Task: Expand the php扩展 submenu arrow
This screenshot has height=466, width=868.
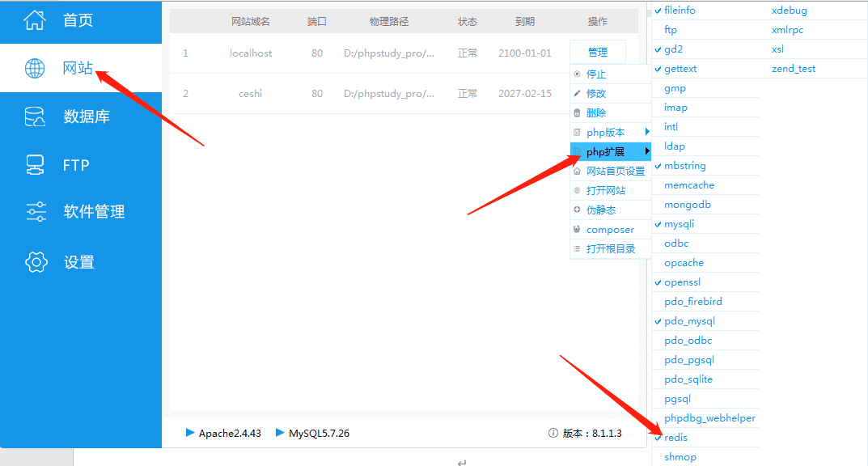Action: click(646, 151)
